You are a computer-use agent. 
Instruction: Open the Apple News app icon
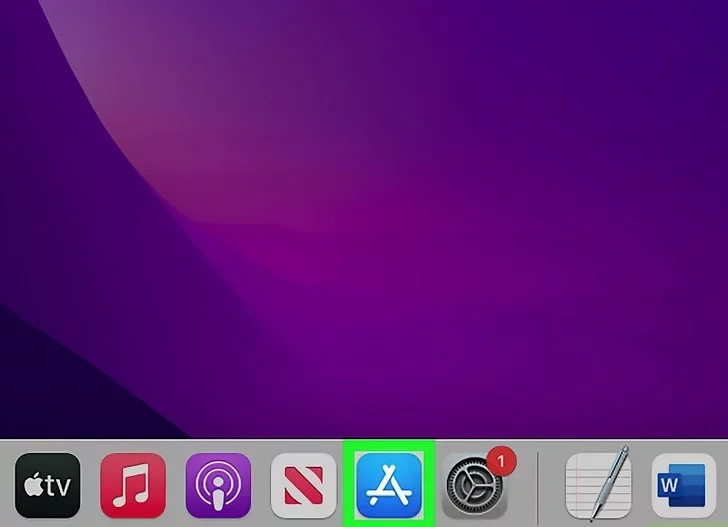304,485
